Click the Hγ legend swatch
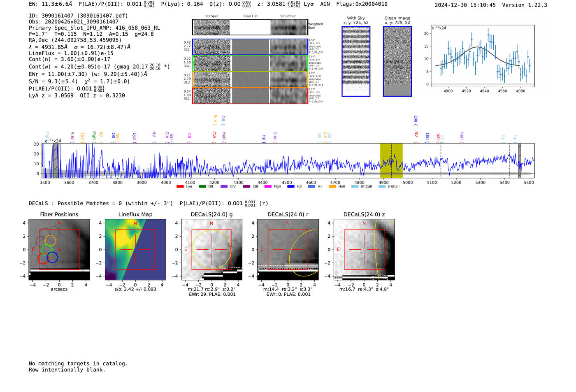Viewport: 576px width, 392px height. 311,187
